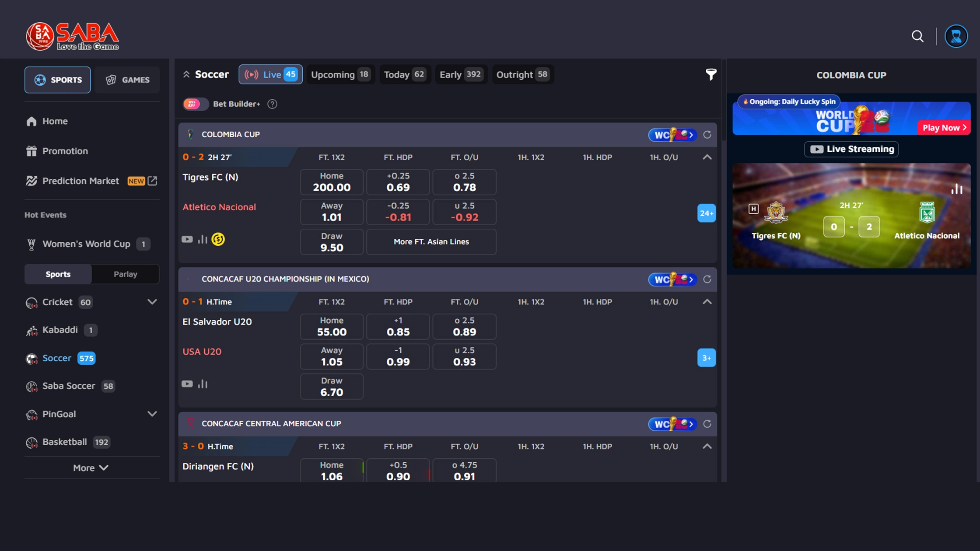Switch sidebar to Sports mode
This screenshot has width=980, height=551.
tap(58, 274)
